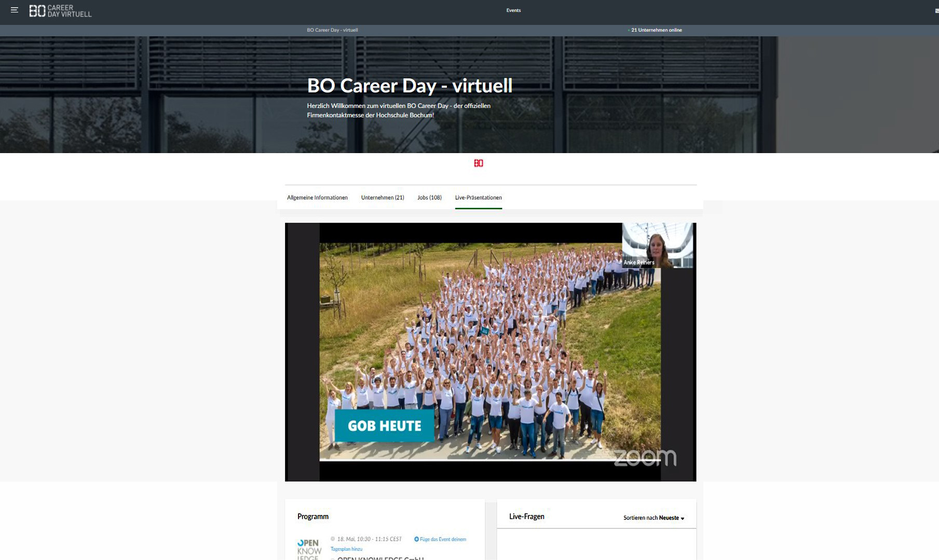This screenshot has height=560, width=939.
Task: Click the red BO university logo
Action: 479,163
